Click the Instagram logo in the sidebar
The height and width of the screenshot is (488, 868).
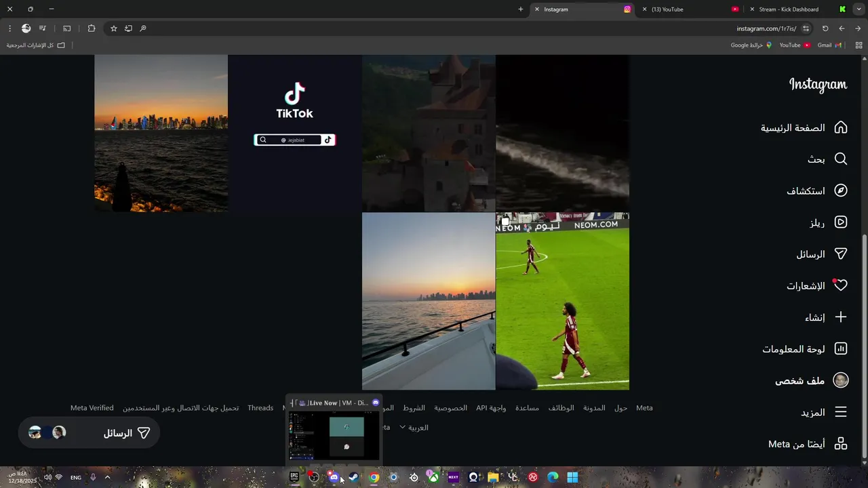[818, 85]
